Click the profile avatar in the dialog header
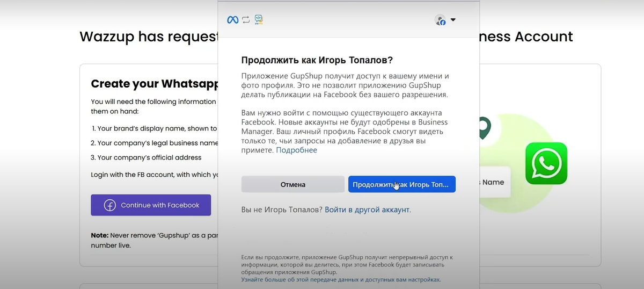The width and height of the screenshot is (644, 289). point(440,20)
